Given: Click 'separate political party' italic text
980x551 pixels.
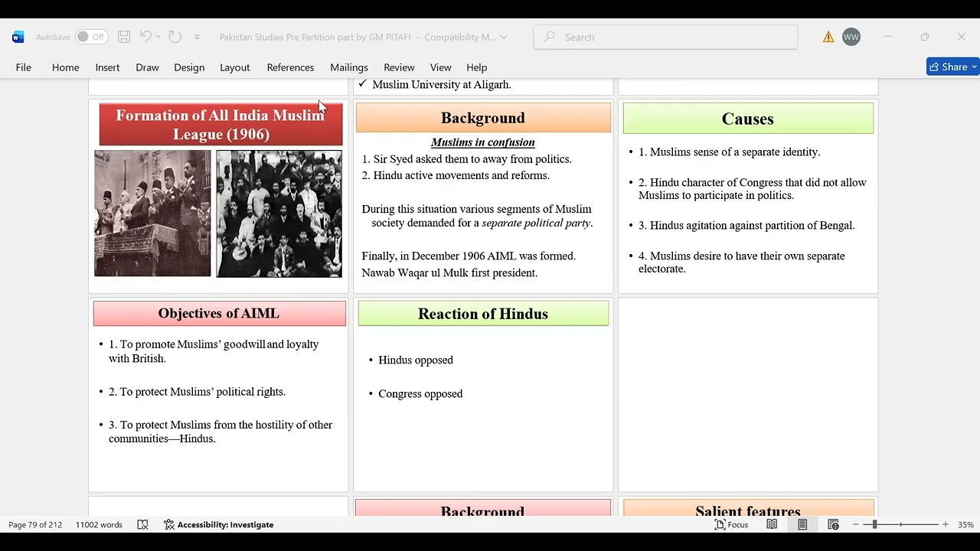Looking at the screenshot, I should click(x=536, y=223).
